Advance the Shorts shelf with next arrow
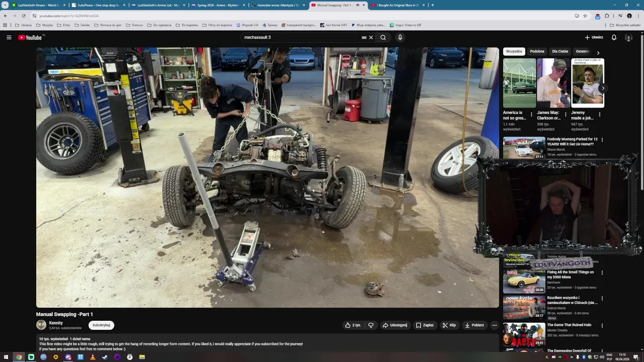The height and width of the screenshot is (362, 644). (603, 88)
